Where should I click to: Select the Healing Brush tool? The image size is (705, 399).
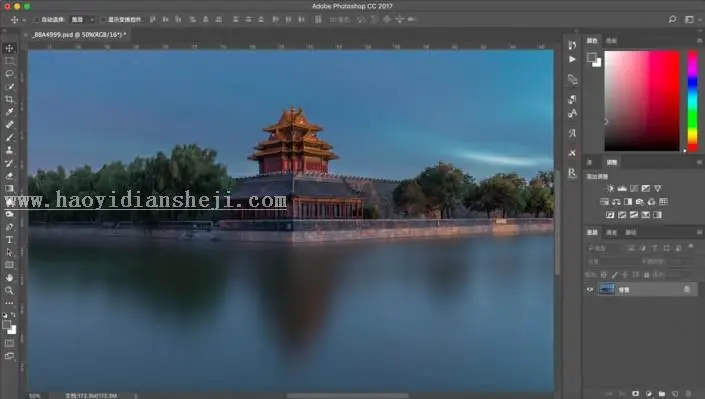[x=9, y=125]
